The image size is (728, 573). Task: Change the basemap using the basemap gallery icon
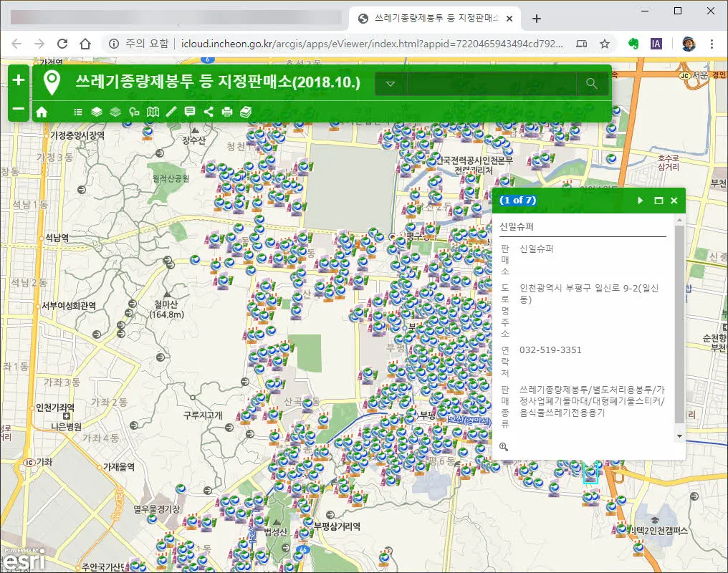(x=115, y=111)
